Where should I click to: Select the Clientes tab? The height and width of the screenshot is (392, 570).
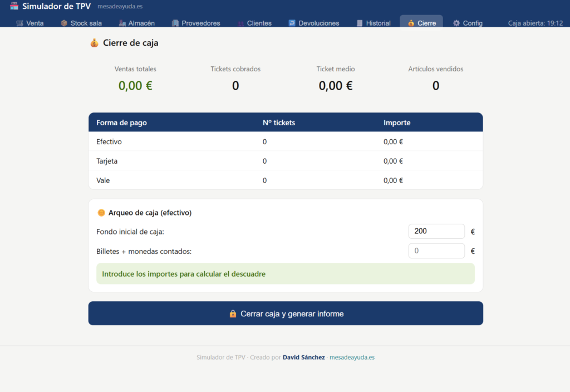pos(254,23)
